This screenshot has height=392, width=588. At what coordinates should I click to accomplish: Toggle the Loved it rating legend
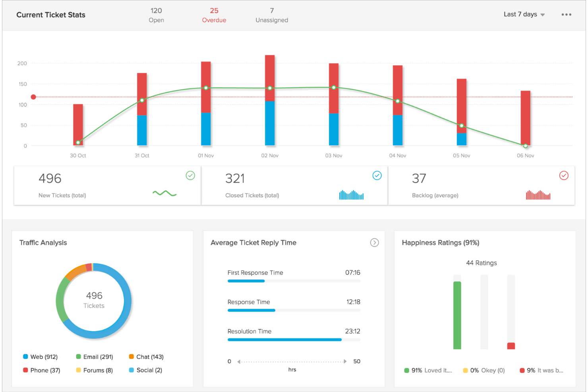[x=427, y=370]
